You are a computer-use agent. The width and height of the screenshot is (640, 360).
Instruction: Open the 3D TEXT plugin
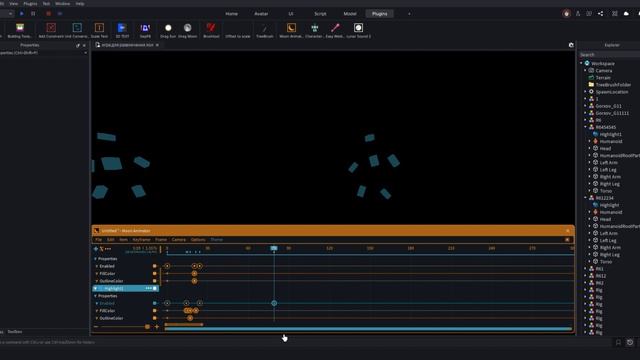pyautogui.click(x=122, y=30)
